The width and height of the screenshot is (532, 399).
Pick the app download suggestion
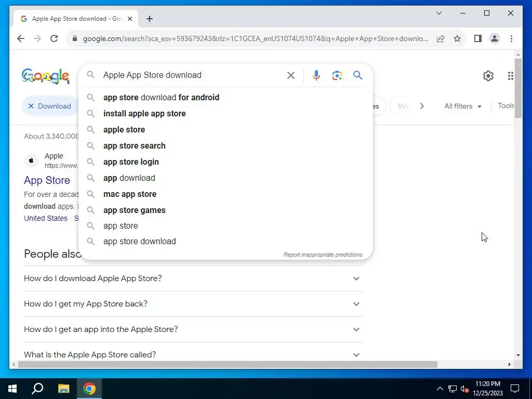click(225, 178)
